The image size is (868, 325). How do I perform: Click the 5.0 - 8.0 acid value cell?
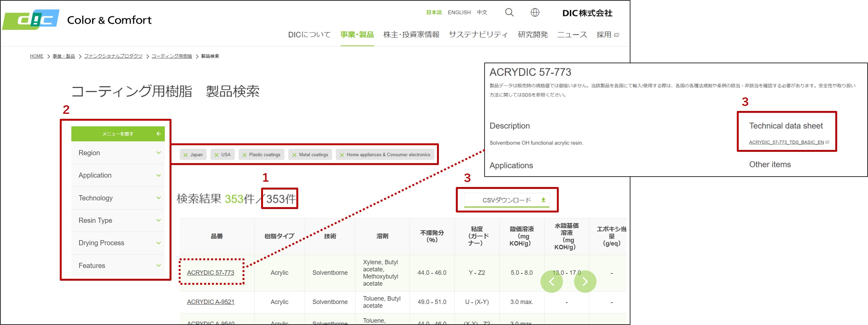pos(522,273)
